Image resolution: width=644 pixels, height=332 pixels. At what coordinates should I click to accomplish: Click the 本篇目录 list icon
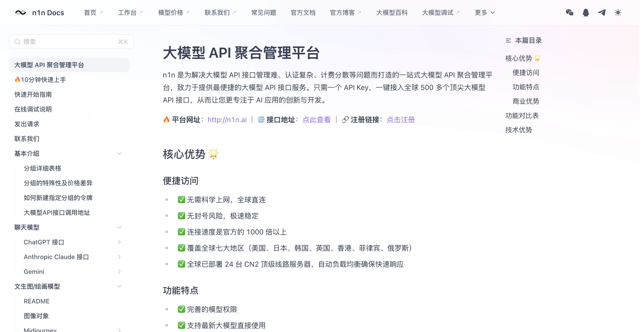click(x=508, y=40)
